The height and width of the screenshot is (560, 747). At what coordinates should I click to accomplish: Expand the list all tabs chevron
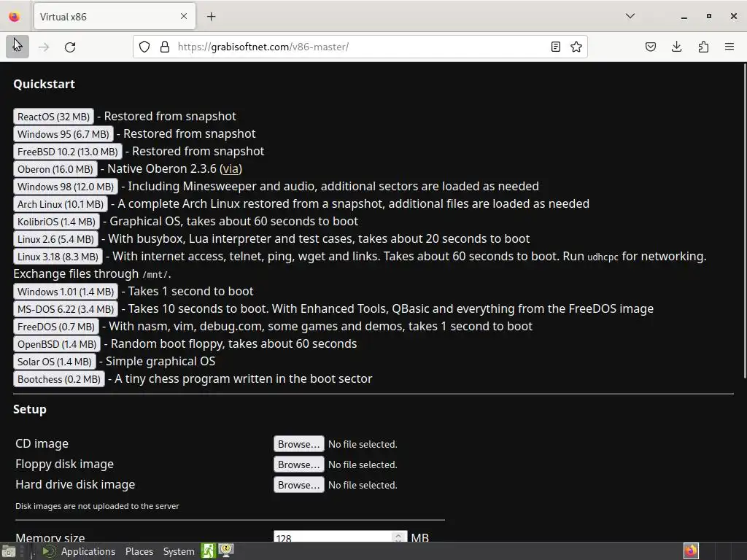(x=630, y=16)
